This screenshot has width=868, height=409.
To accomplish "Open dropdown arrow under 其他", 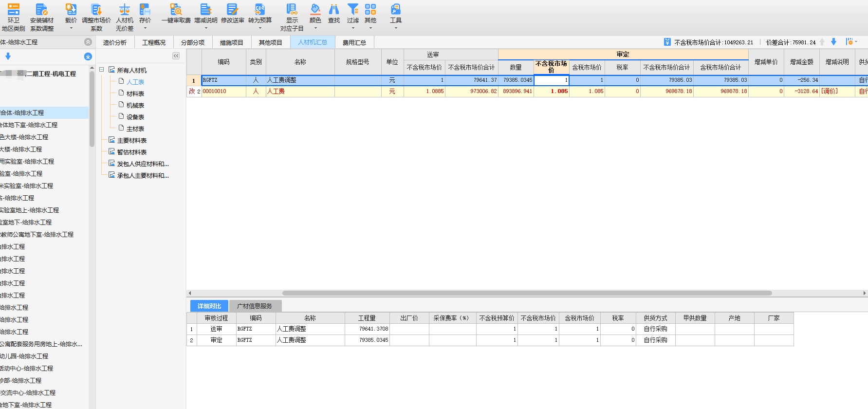I will click(x=370, y=28).
